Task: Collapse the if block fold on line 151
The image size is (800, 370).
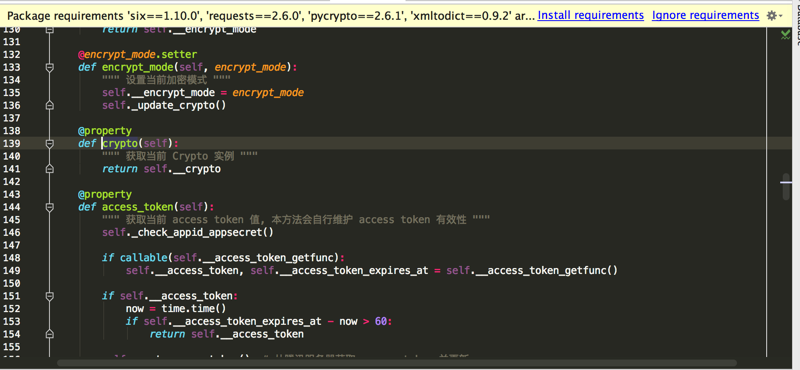Action: (49, 296)
